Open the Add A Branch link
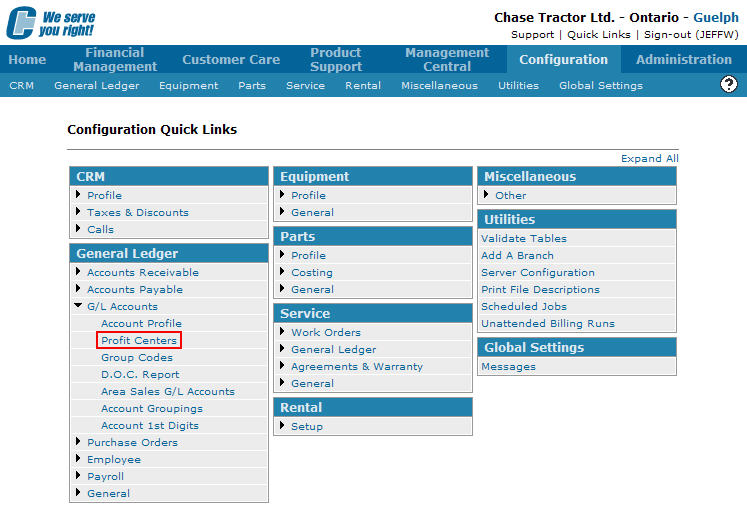 pyautogui.click(x=517, y=255)
